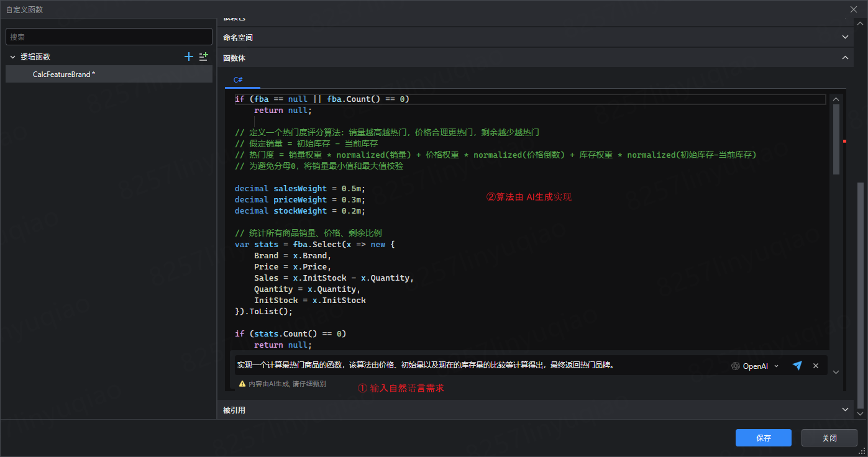Screen dimensions: 868x457
Task: Click the warning icon beside AI-generated notice
Action: (x=242, y=384)
